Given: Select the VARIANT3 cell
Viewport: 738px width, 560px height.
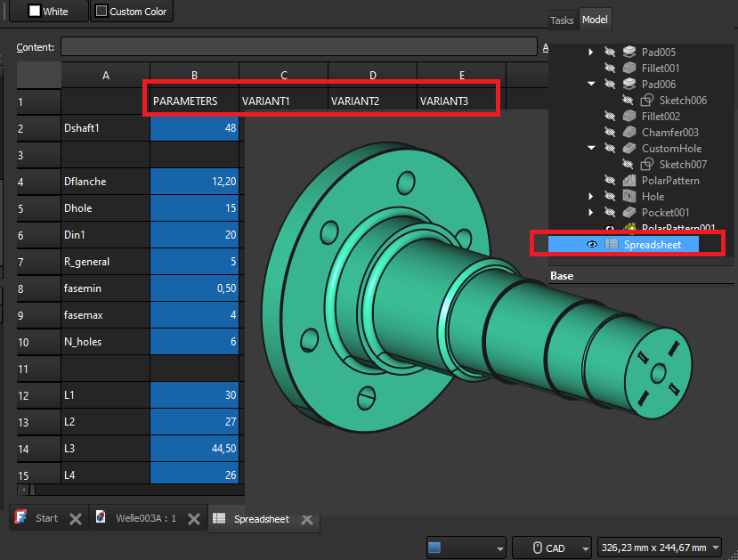Looking at the screenshot, I should tap(461, 101).
